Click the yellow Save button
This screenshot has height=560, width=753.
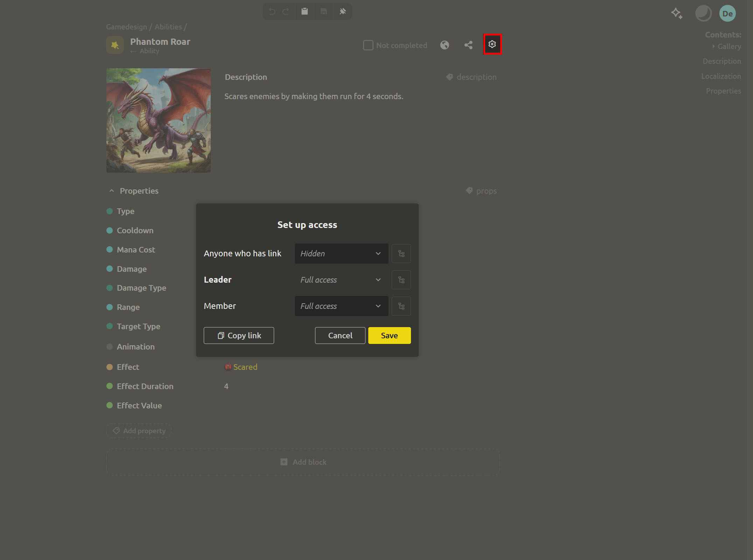pyautogui.click(x=389, y=336)
